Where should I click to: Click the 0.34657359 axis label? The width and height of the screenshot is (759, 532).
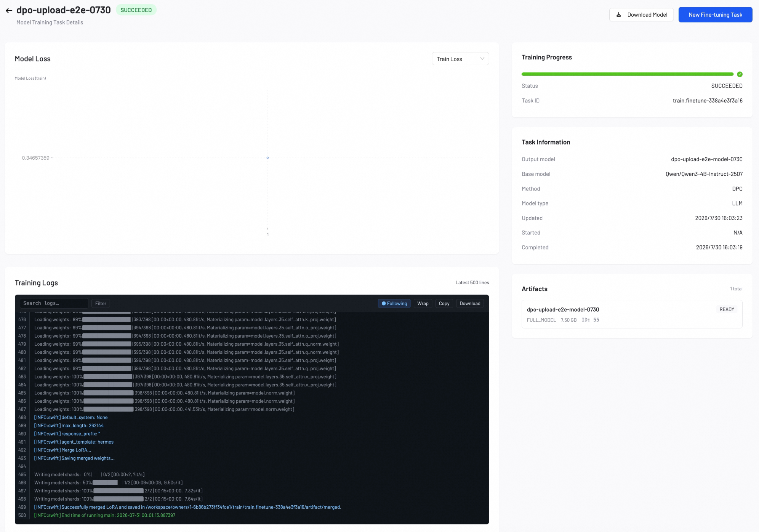pyautogui.click(x=35, y=158)
